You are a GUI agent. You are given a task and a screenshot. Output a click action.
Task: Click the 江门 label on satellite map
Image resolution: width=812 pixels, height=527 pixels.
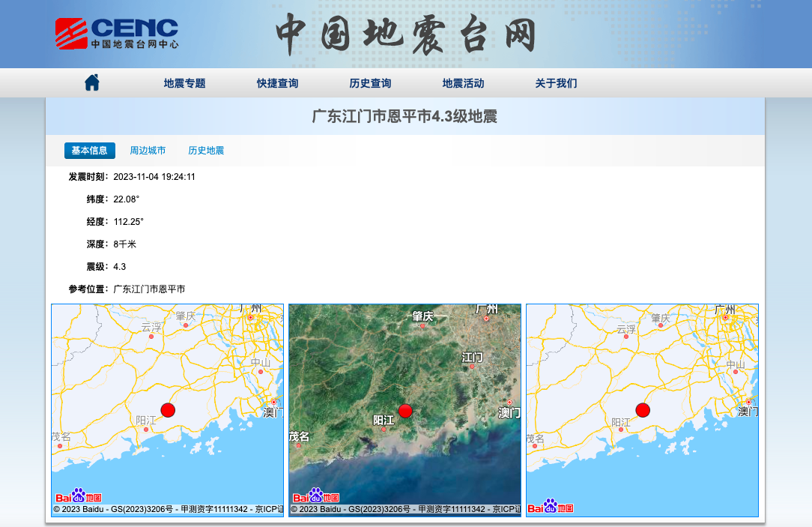click(x=472, y=357)
